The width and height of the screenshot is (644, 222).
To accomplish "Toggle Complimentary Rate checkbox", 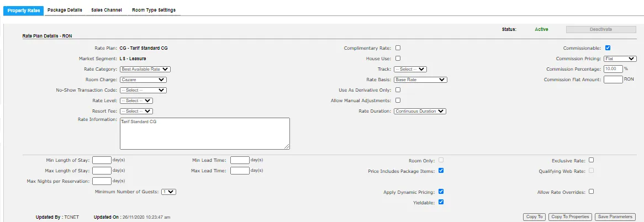I will [x=398, y=47].
